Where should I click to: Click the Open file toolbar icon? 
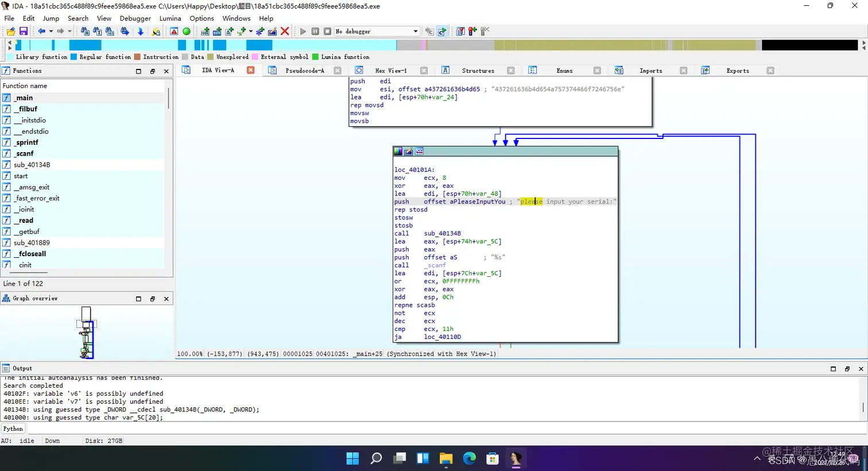11,31
